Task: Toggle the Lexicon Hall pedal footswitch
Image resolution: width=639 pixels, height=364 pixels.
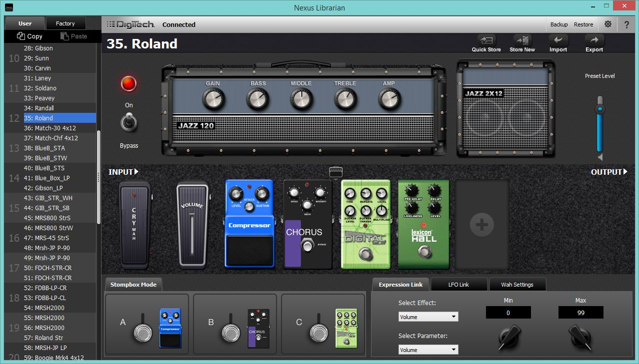Action: coord(425,251)
